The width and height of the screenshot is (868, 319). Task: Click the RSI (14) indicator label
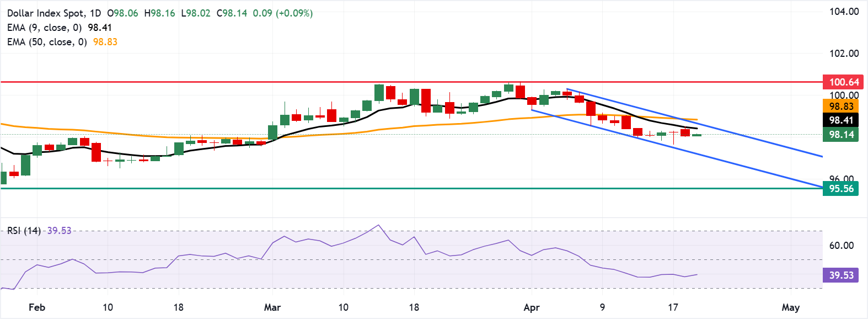pos(24,230)
